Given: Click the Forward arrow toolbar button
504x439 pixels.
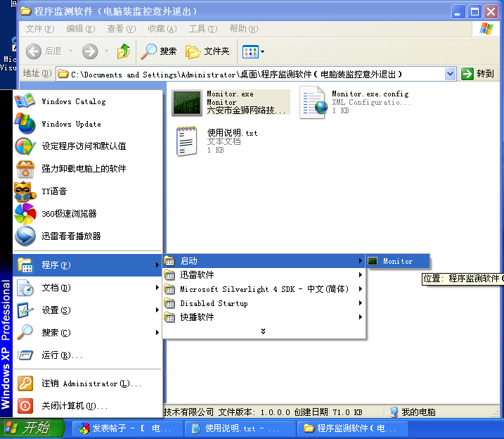Looking at the screenshot, I should (x=90, y=51).
